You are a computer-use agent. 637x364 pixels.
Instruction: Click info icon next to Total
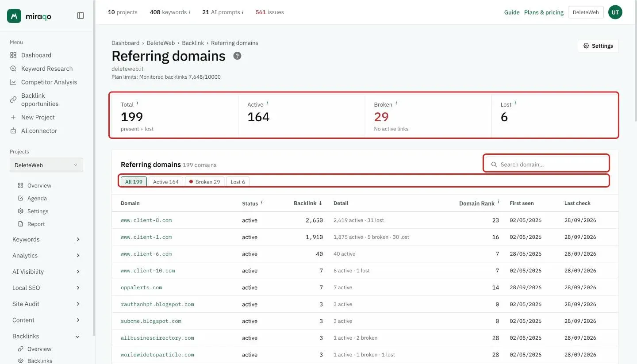tap(137, 103)
